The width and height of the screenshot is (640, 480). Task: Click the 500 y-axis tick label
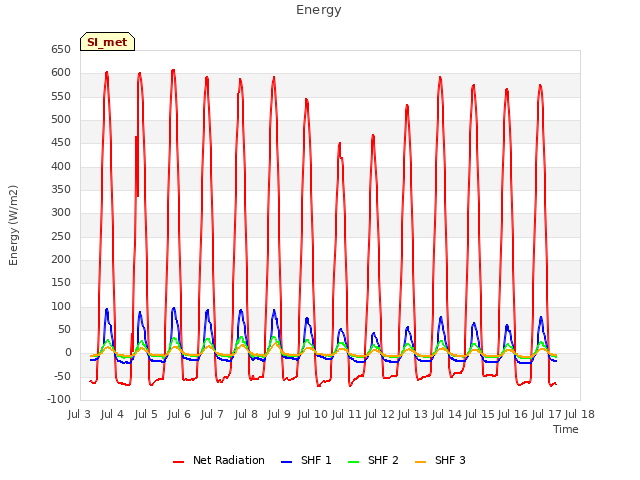point(61,120)
